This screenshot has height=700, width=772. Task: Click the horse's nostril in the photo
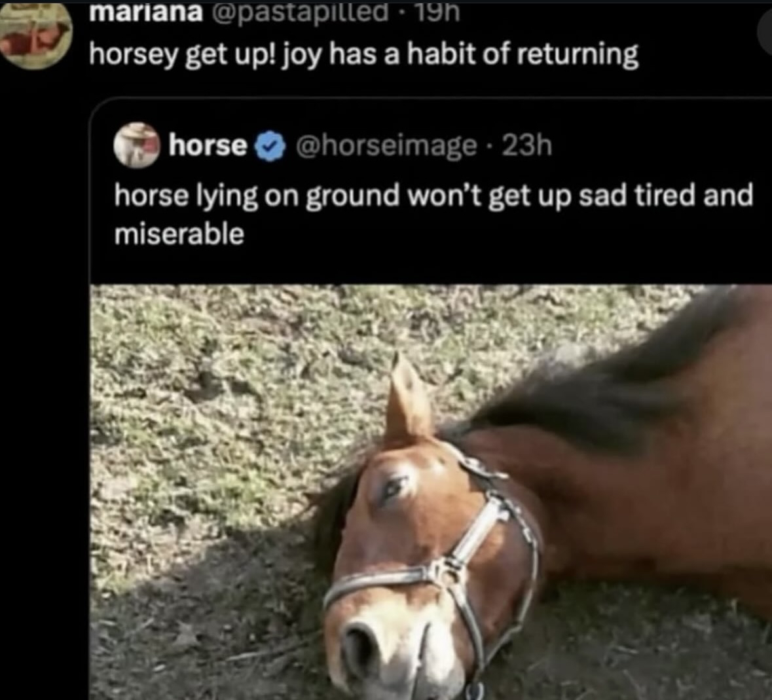[x=359, y=644]
